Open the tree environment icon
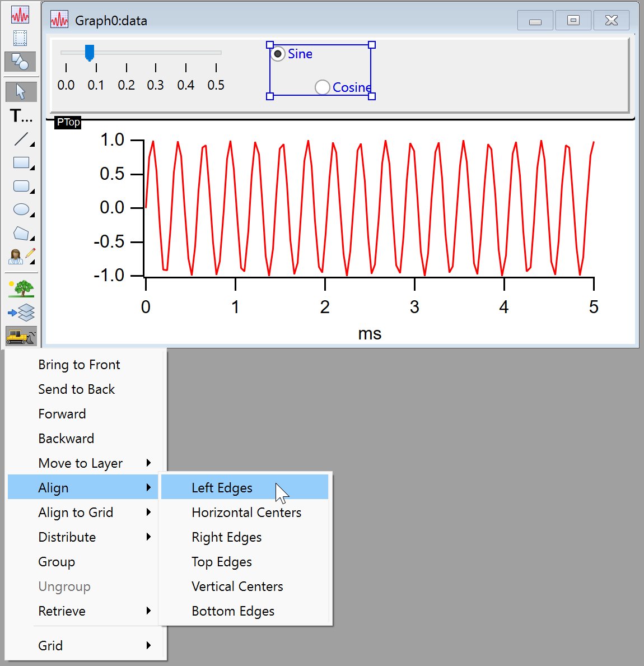This screenshot has width=644, height=666. 21,288
